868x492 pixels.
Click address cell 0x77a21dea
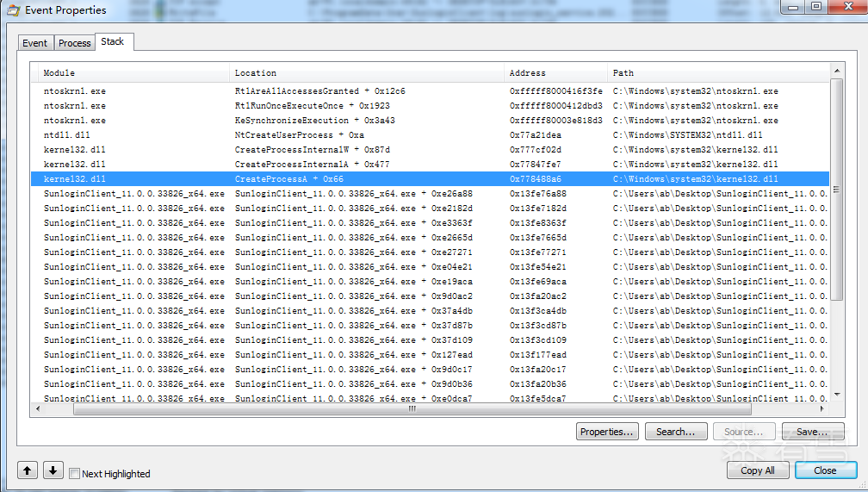[x=536, y=135]
